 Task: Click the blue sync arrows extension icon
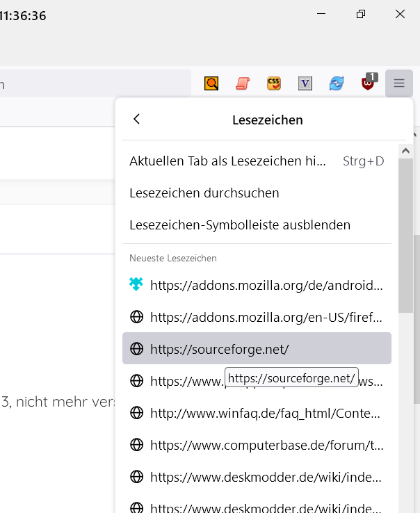pyautogui.click(x=337, y=83)
